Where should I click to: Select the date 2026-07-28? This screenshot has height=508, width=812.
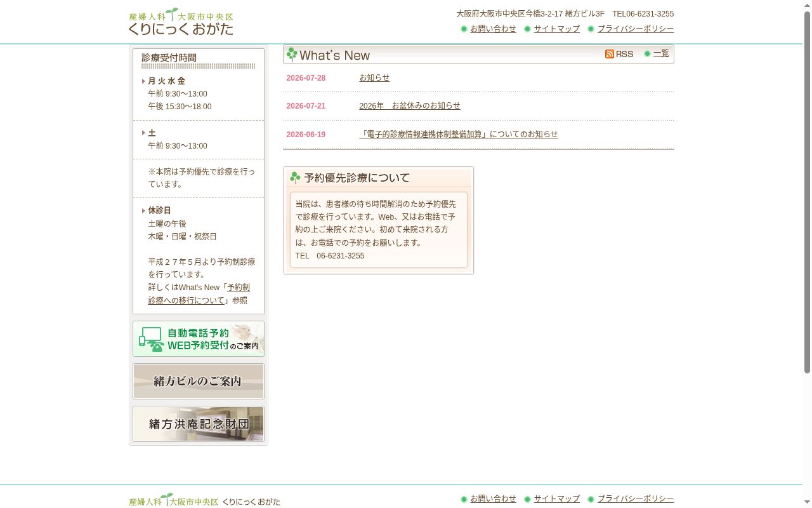[x=306, y=78]
